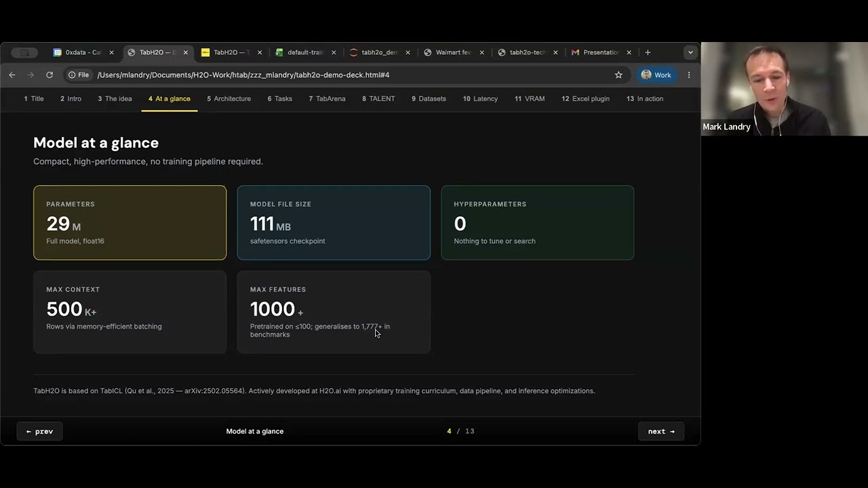The image size is (868, 488).
Task: Go to slide 6 Tasks
Action: coord(280,98)
